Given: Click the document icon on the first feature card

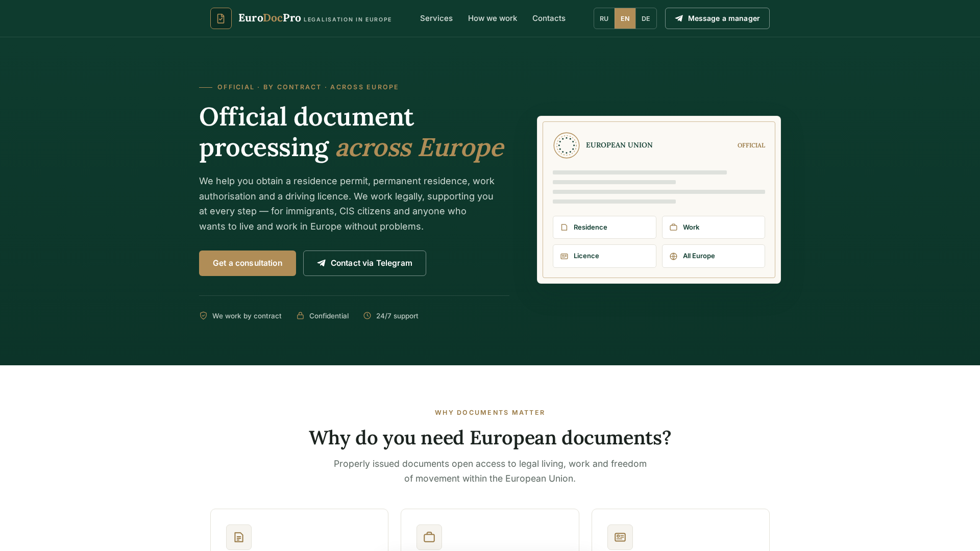Looking at the screenshot, I should [x=239, y=537].
